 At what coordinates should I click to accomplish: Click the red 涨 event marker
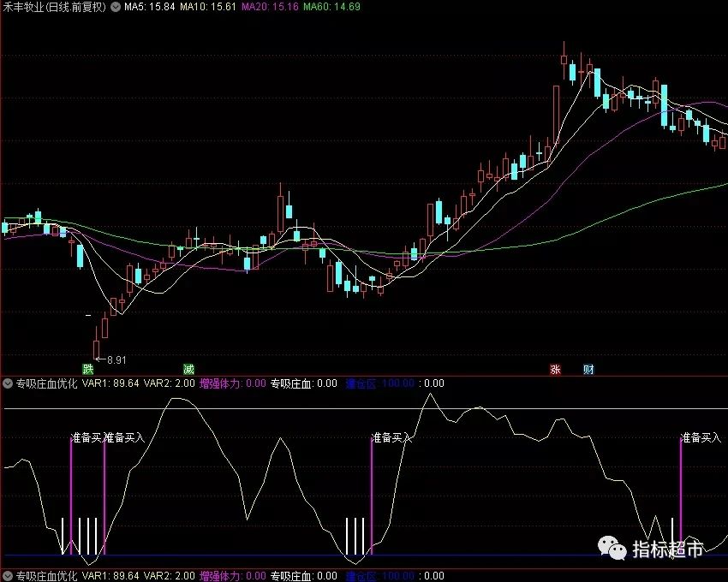[555, 370]
